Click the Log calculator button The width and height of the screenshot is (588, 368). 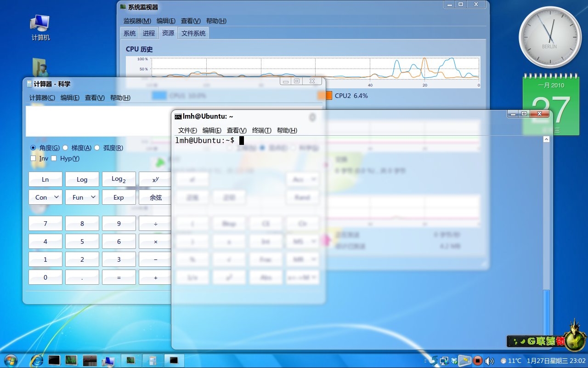[x=82, y=179]
